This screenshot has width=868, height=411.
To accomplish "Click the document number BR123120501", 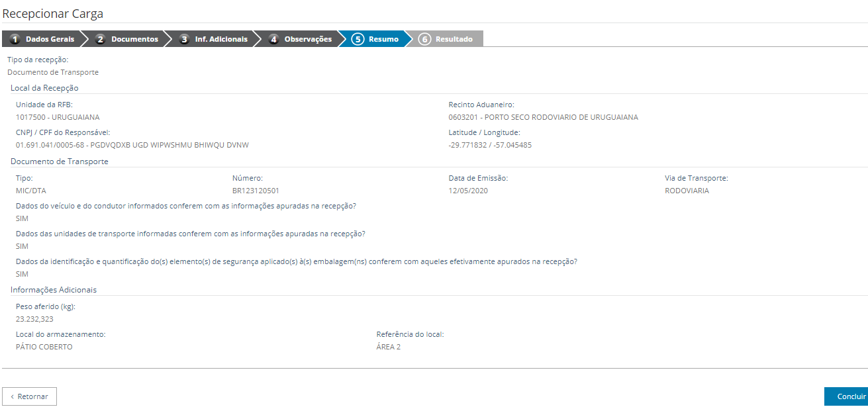I will click(256, 191).
